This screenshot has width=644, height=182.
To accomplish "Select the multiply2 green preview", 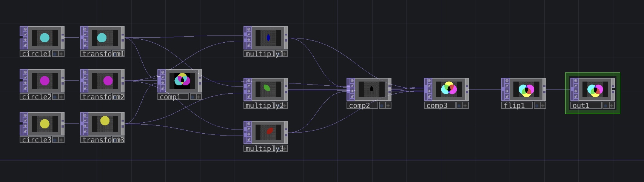I will click(x=268, y=89).
